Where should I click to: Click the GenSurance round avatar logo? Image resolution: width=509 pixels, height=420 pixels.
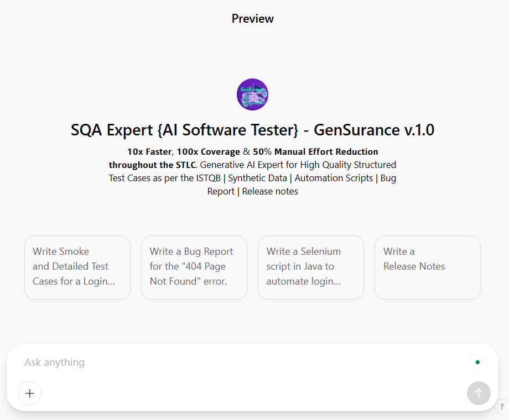tap(252, 95)
